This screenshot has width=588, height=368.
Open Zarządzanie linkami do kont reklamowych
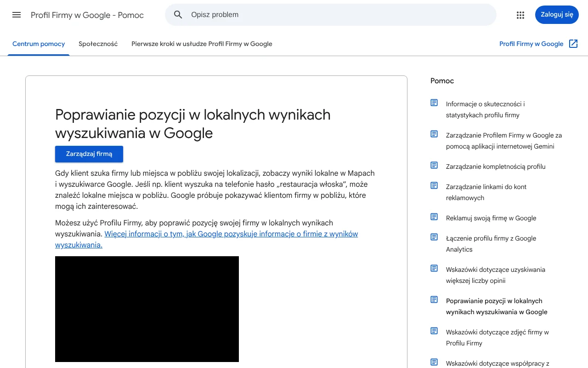click(x=486, y=192)
